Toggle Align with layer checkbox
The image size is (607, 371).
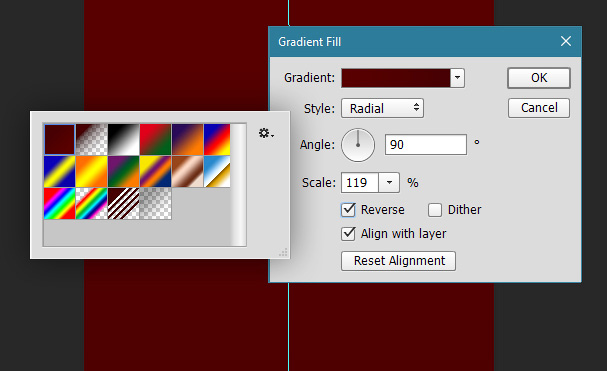pos(348,234)
